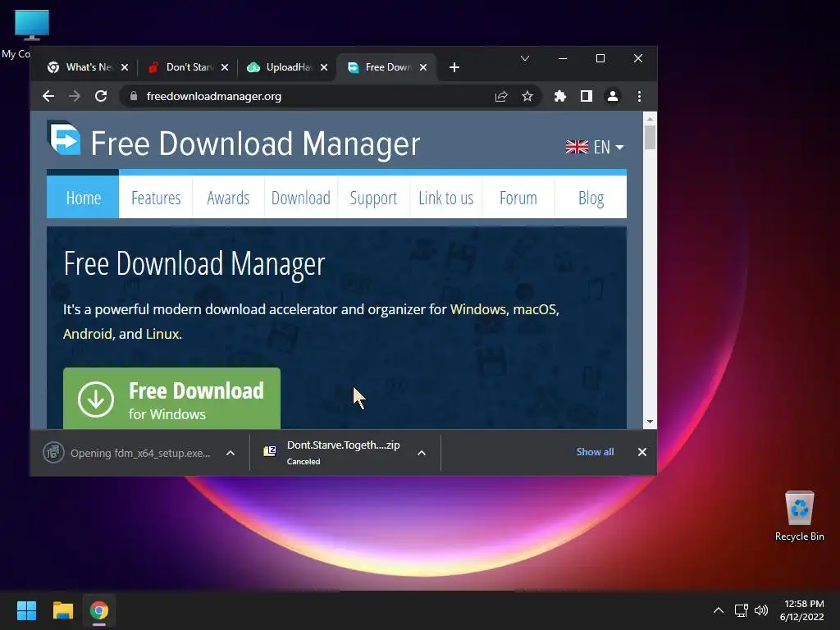Follow the Windows platform link
Screen dimensions: 840x630
click(x=478, y=309)
